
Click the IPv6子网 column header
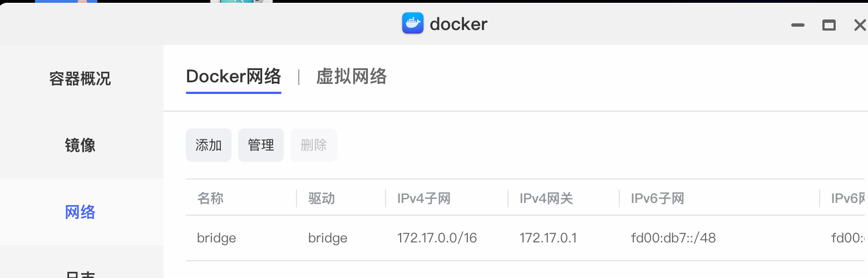click(x=657, y=198)
